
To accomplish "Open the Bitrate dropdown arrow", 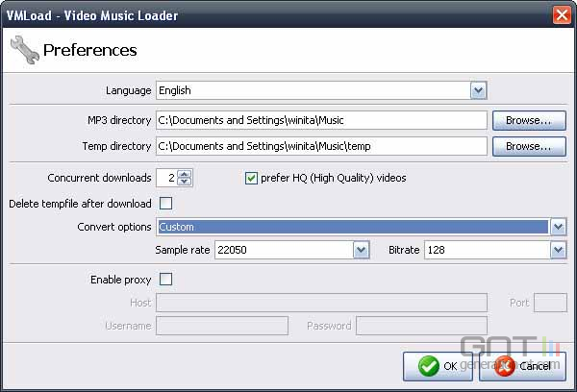I will pyautogui.click(x=558, y=250).
